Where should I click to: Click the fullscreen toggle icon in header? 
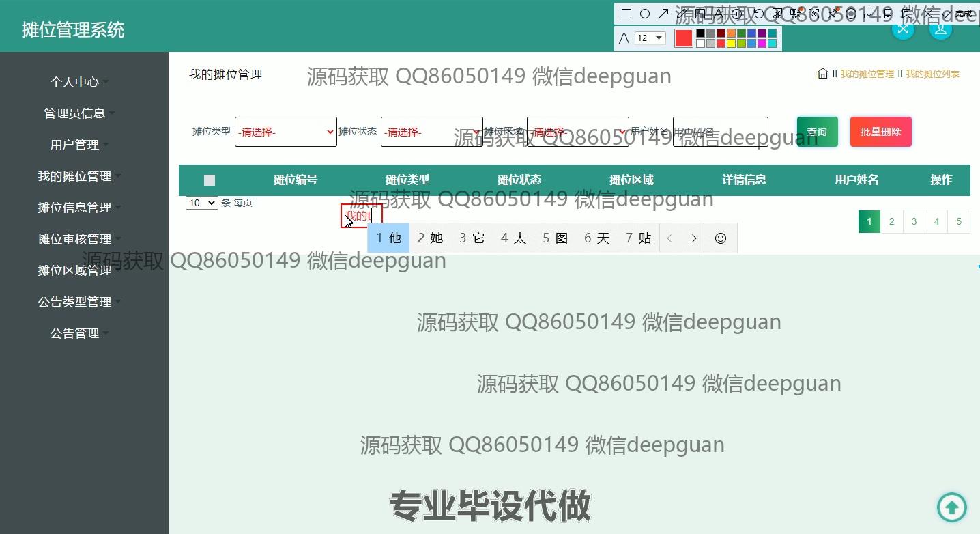(x=903, y=29)
